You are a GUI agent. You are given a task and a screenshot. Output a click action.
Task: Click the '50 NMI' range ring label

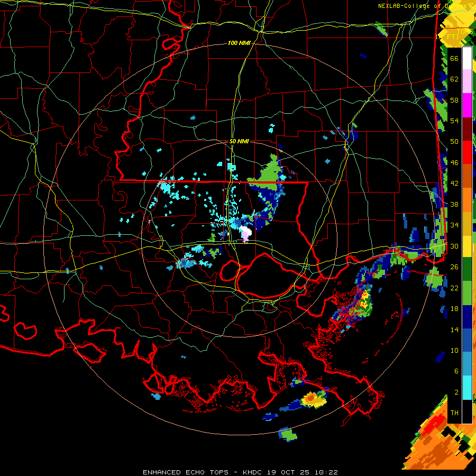[239, 141]
